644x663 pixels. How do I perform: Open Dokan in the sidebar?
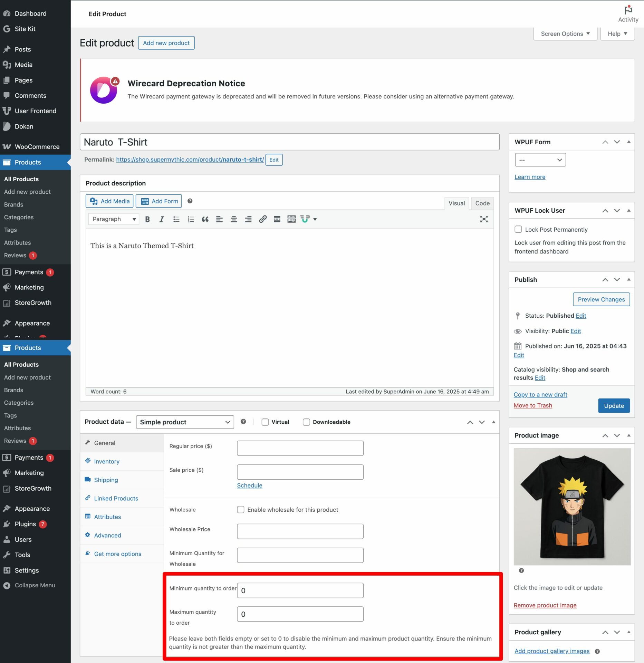click(24, 126)
